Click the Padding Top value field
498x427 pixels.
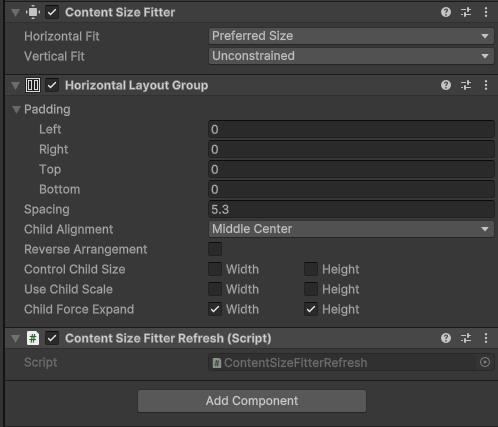coord(351,169)
